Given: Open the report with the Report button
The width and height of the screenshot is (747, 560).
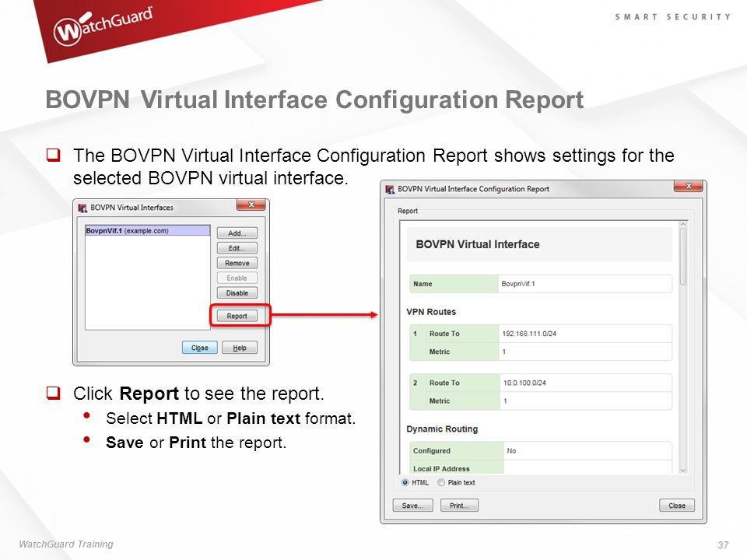Looking at the screenshot, I should (237, 316).
